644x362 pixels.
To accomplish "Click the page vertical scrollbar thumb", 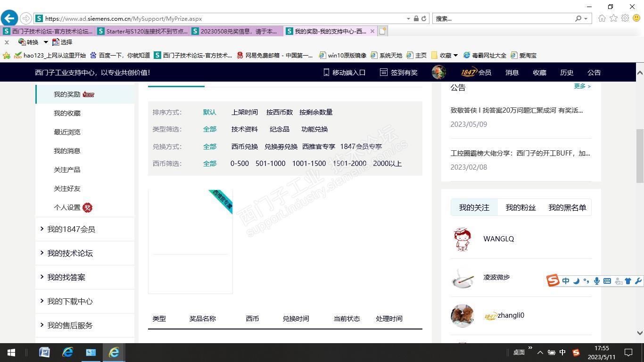I will pos(640,156).
